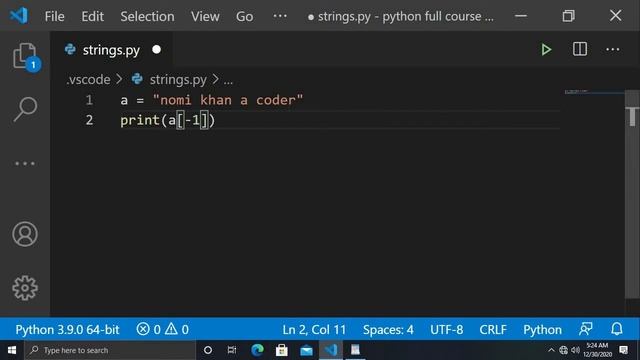Show hidden system tray icons
Screen dimensions: 640x360
click(551, 350)
